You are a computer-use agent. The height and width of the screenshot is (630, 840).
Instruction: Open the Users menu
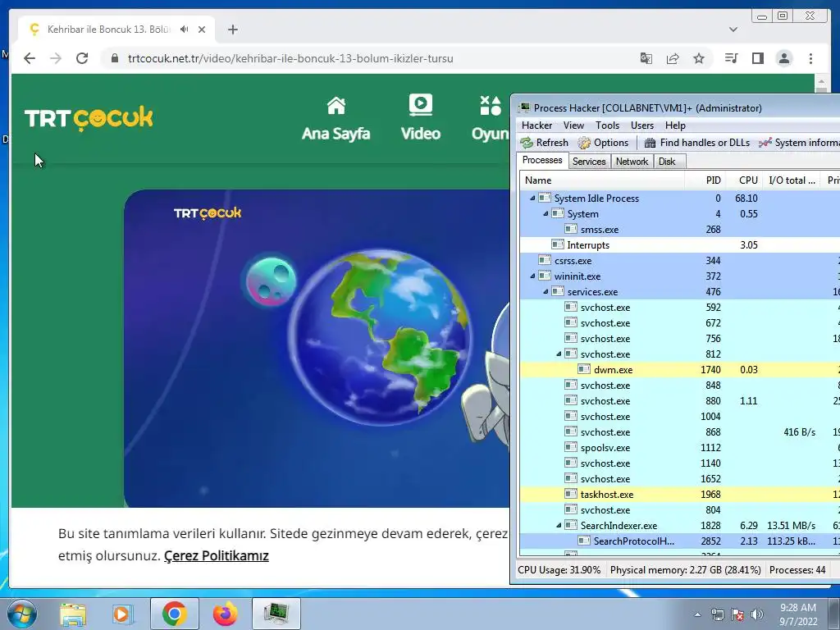(x=642, y=126)
